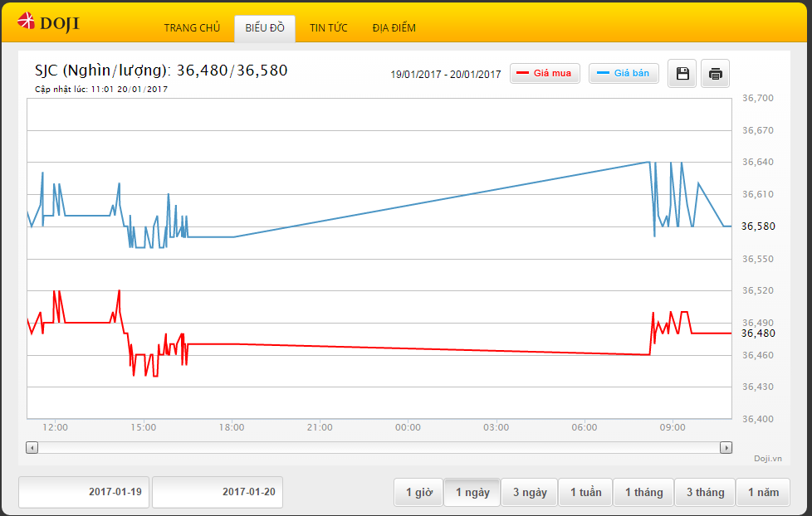Click the 36,700 axis label

(758, 98)
